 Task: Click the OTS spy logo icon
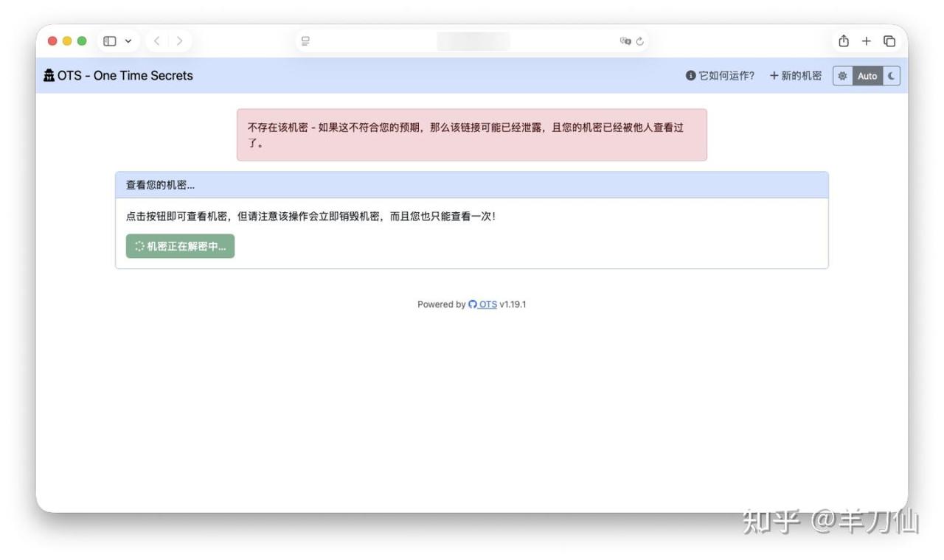coord(49,76)
